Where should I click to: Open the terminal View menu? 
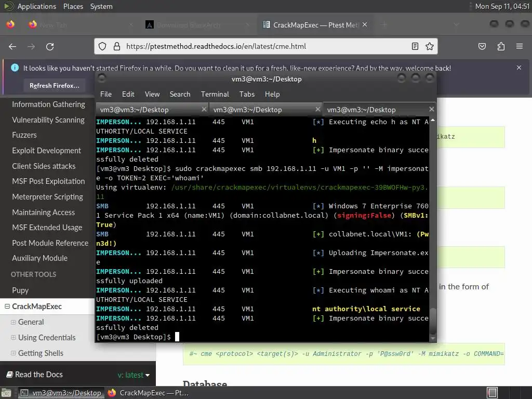click(152, 95)
